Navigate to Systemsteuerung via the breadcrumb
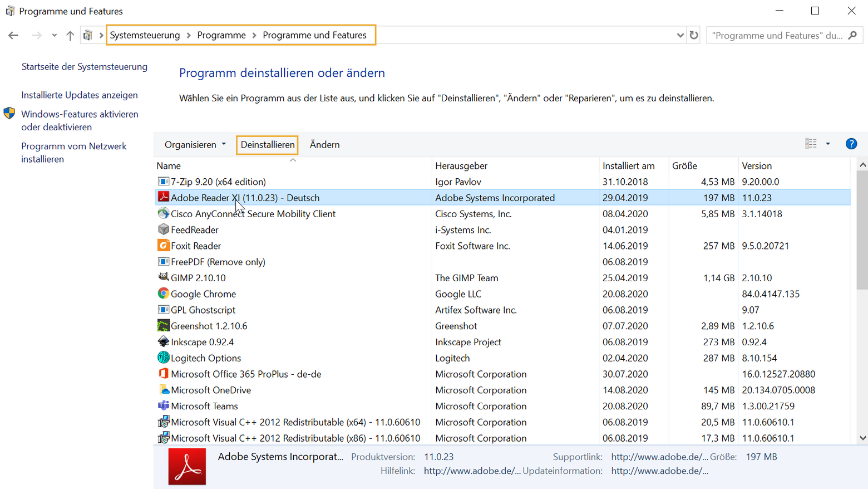 pos(145,35)
